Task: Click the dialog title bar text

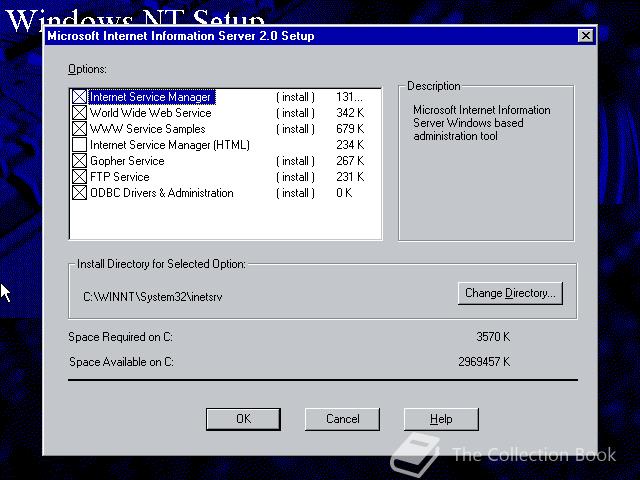Action: point(181,36)
